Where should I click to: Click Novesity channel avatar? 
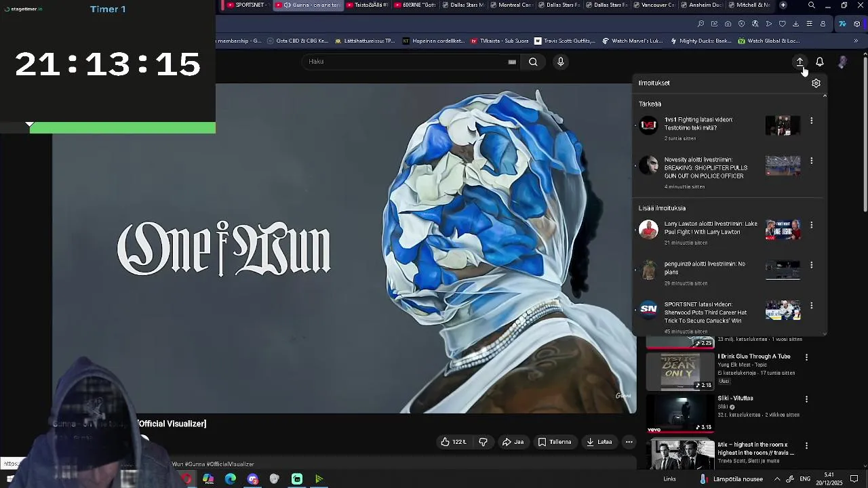coord(648,165)
